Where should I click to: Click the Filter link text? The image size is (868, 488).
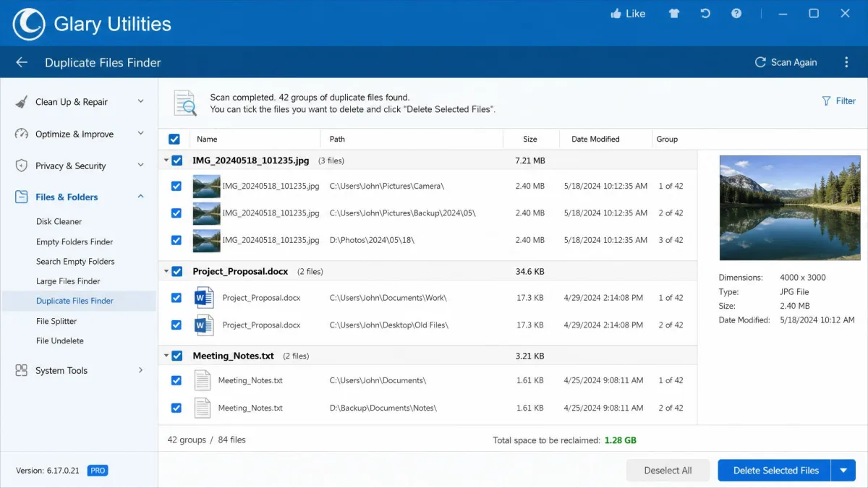[x=846, y=101]
